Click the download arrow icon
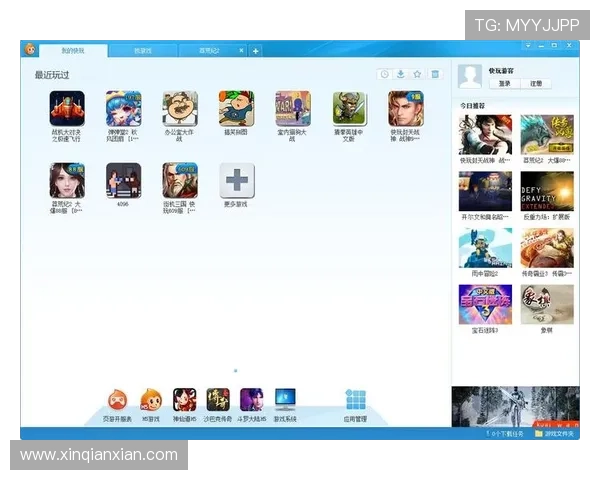The image size is (600, 480). 401,74
